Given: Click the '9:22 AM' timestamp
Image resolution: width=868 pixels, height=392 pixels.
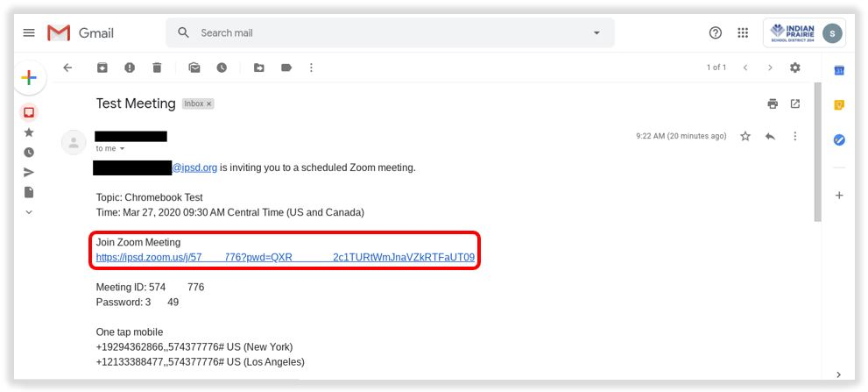Looking at the screenshot, I should click(681, 136).
